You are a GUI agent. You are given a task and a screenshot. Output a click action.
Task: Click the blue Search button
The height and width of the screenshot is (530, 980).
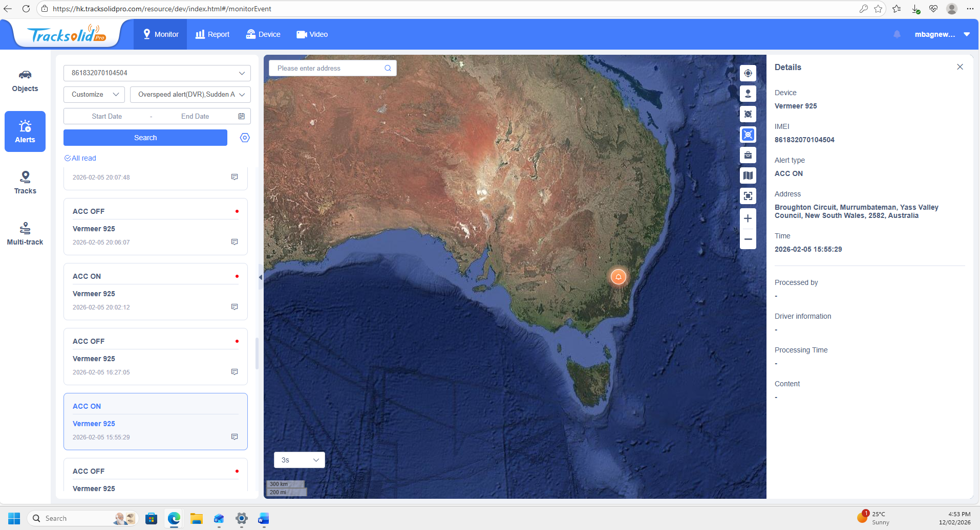[145, 138]
